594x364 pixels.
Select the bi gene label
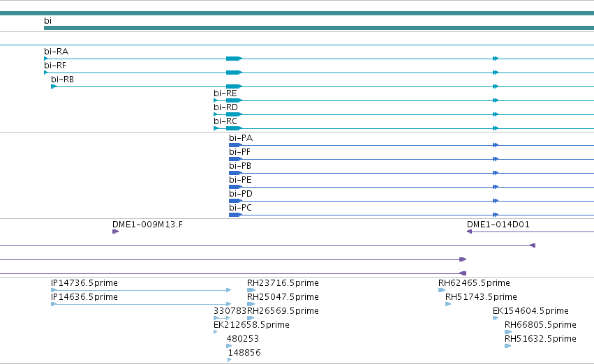47,21
